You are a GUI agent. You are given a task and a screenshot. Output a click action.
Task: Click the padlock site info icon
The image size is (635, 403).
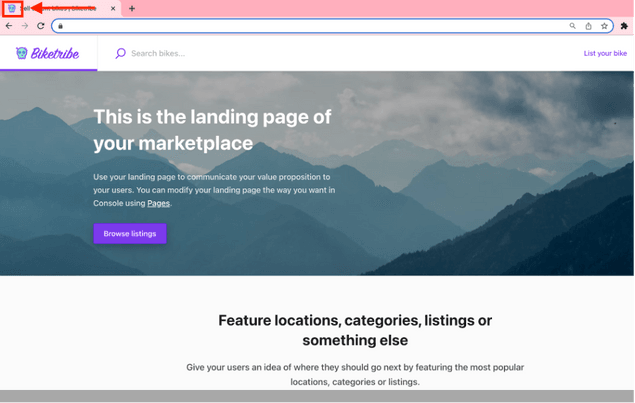[x=61, y=26]
